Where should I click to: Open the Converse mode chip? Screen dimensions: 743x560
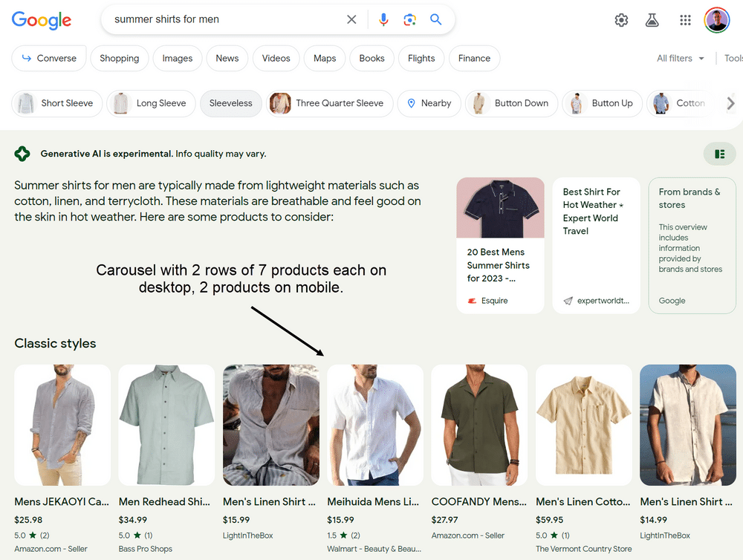tap(49, 58)
